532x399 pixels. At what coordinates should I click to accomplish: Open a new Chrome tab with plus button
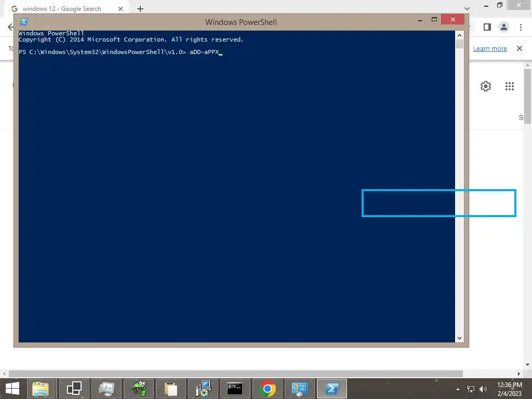pos(140,9)
